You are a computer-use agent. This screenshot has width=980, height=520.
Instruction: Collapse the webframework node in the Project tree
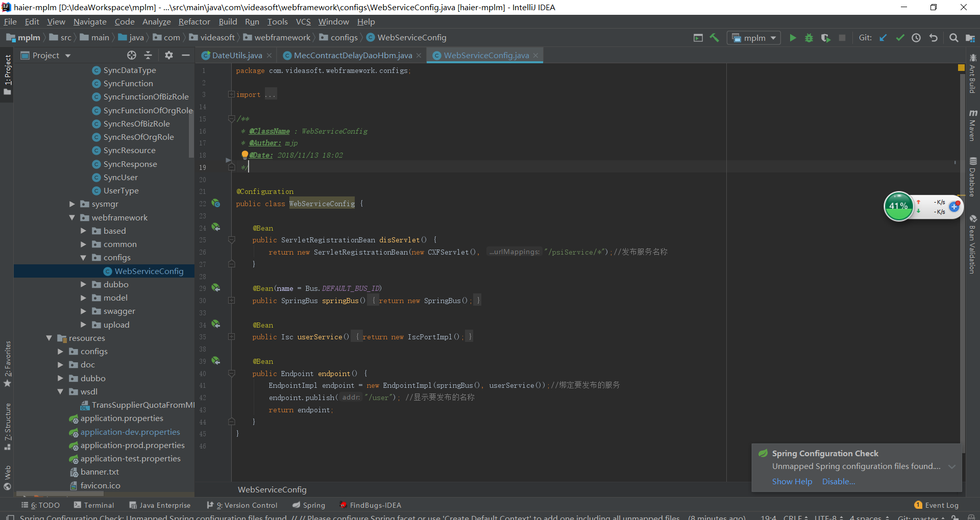coord(71,217)
